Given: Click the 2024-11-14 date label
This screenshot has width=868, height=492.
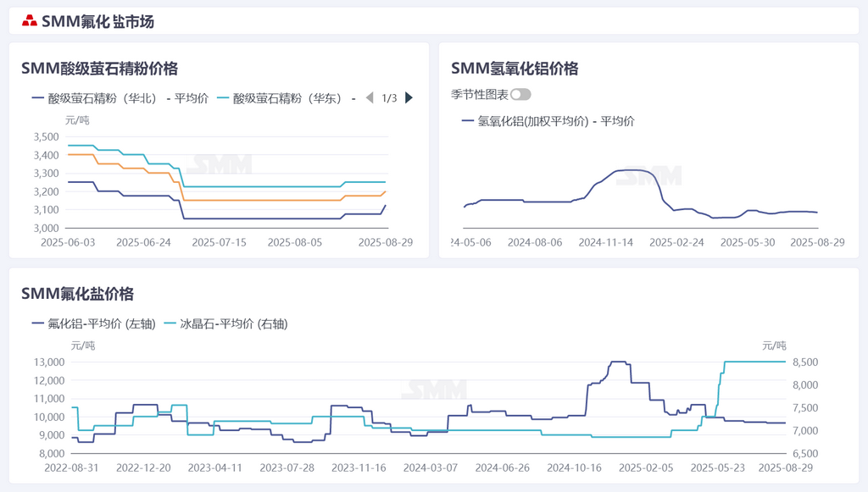Looking at the screenshot, I should (605, 242).
